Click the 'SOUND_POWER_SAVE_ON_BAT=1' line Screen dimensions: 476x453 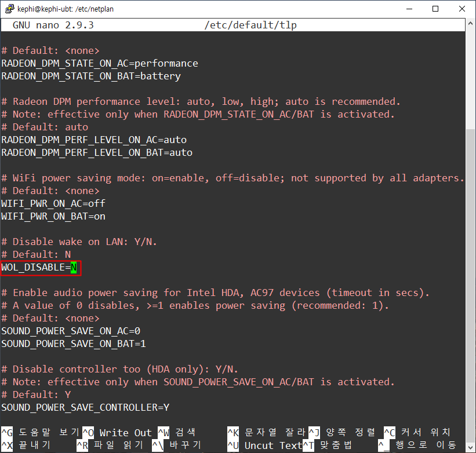tap(74, 344)
